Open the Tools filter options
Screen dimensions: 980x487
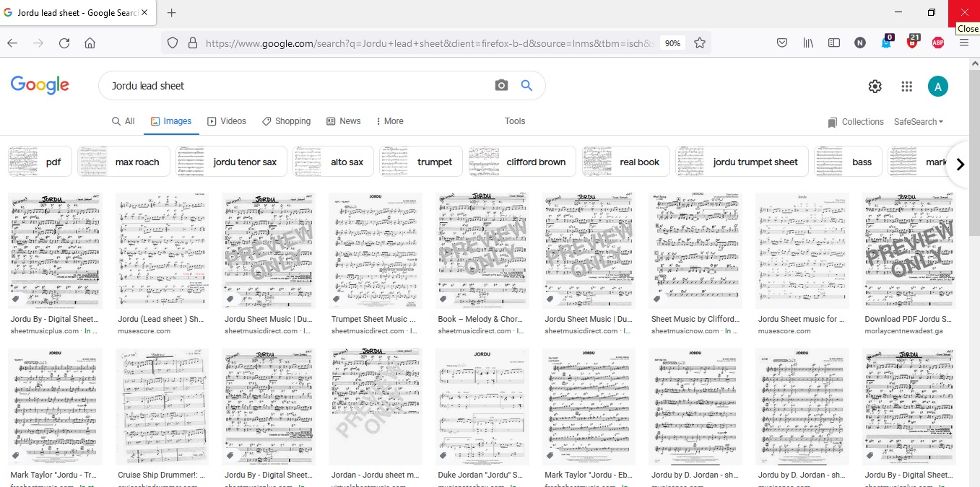click(x=515, y=121)
